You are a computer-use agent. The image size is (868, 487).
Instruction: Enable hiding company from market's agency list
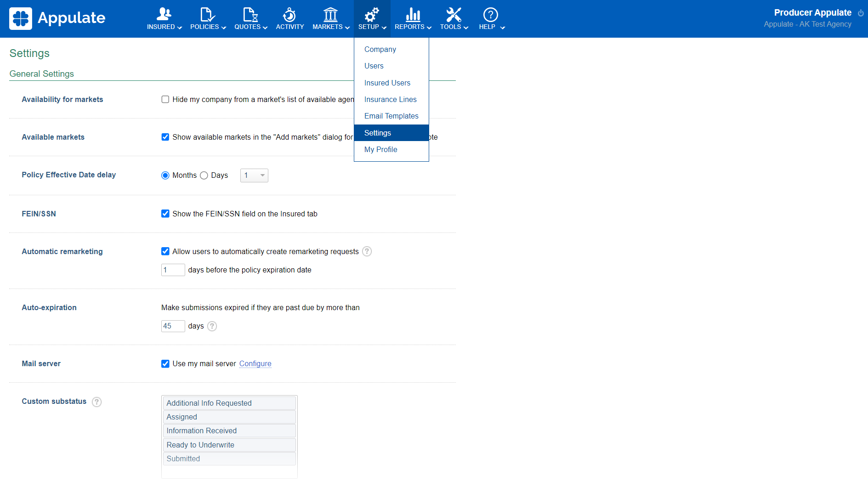click(x=165, y=99)
